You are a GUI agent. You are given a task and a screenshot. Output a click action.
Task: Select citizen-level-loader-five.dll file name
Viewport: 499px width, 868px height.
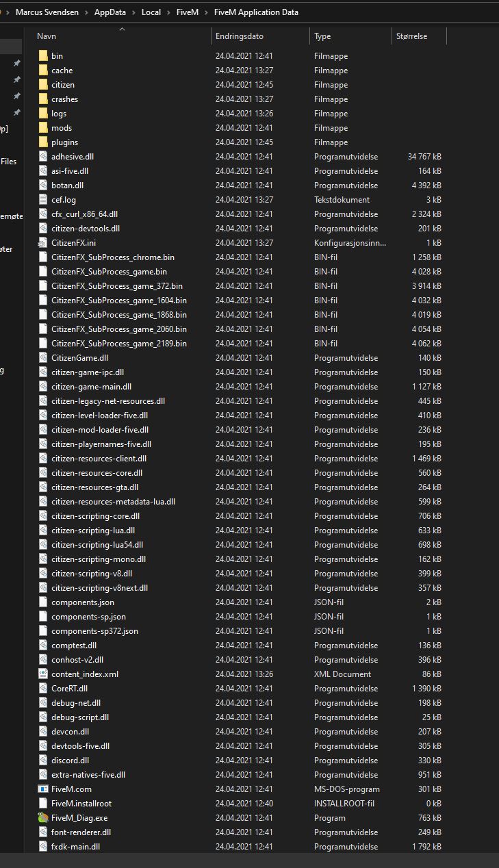99,416
